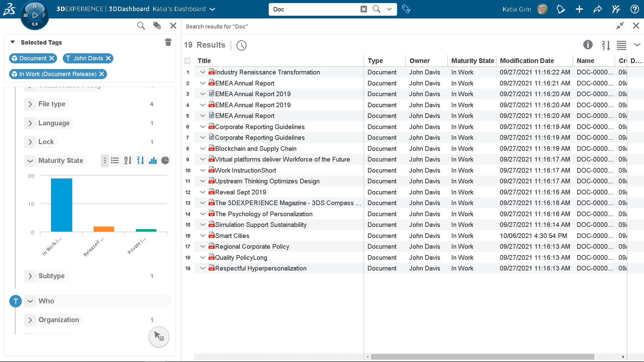Show Maturity State as pie chart
This screenshot has width=644, height=362.
pyautogui.click(x=165, y=161)
